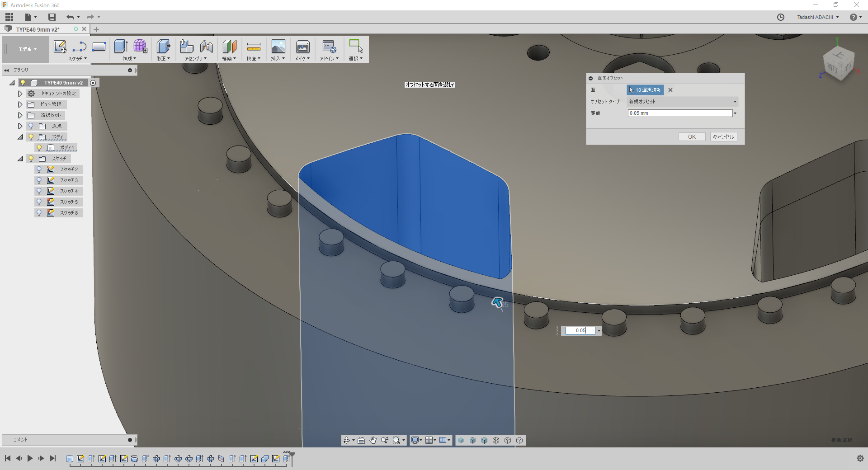Open the オフセット タイプ dropdown
This screenshot has width=868, height=470.
pyautogui.click(x=683, y=102)
